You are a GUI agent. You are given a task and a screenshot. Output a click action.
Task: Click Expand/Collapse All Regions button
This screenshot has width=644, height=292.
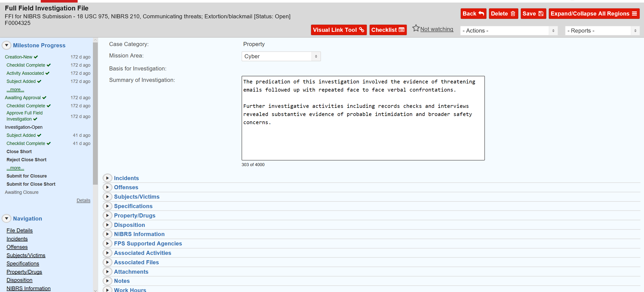594,14
